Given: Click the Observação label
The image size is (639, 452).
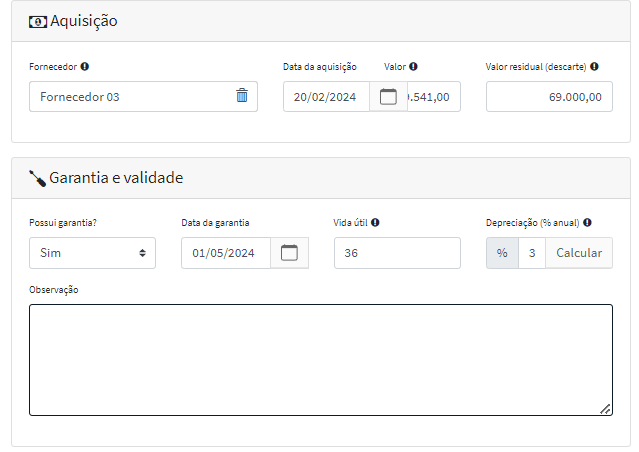Looking at the screenshot, I should coord(54,290).
